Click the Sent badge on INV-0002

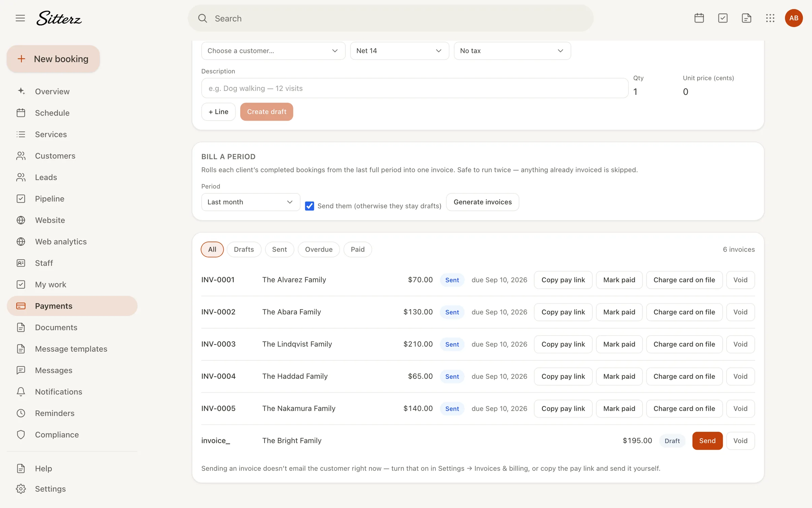click(452, 312)
